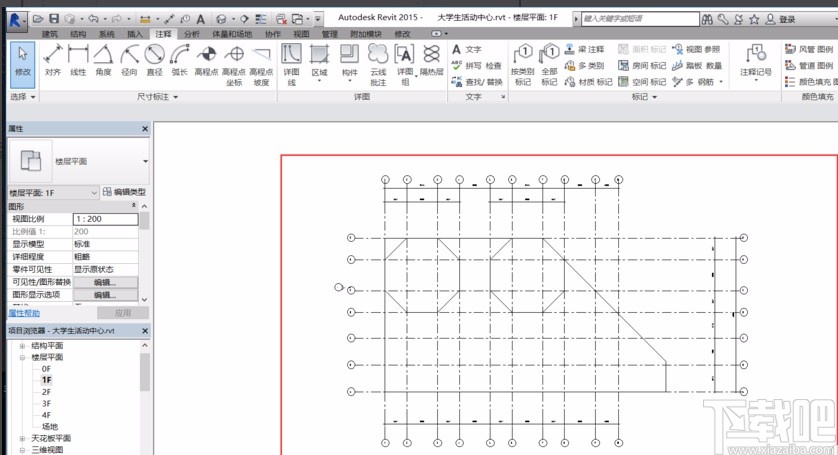Click the 材质标记 material tag tool
Image resolution: width=838 pixels, height=455 pixels.
coord(588,82)
